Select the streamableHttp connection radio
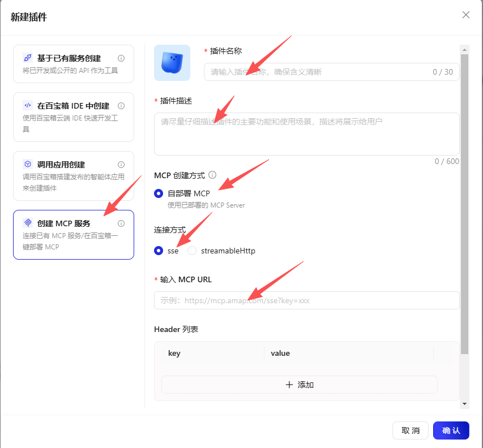This screenshot has height=448, width=483. tap(191, 251)
